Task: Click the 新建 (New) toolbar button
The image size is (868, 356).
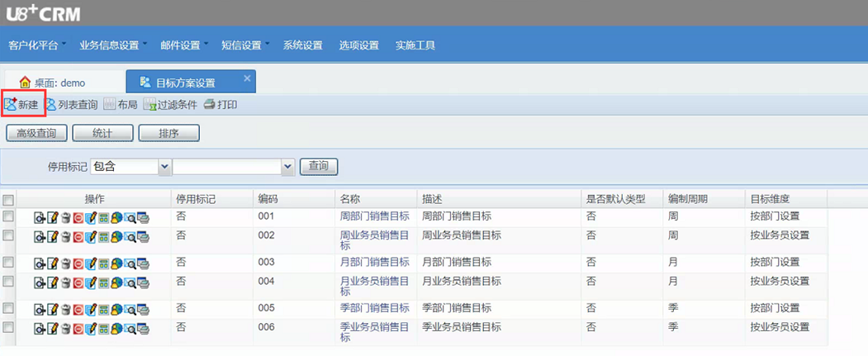Action: [22, 105]
